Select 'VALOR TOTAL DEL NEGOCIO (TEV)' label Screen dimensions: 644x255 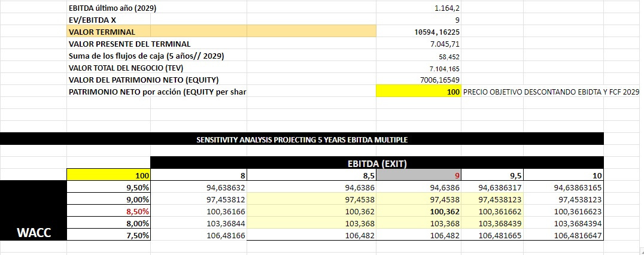click(126, 68)
